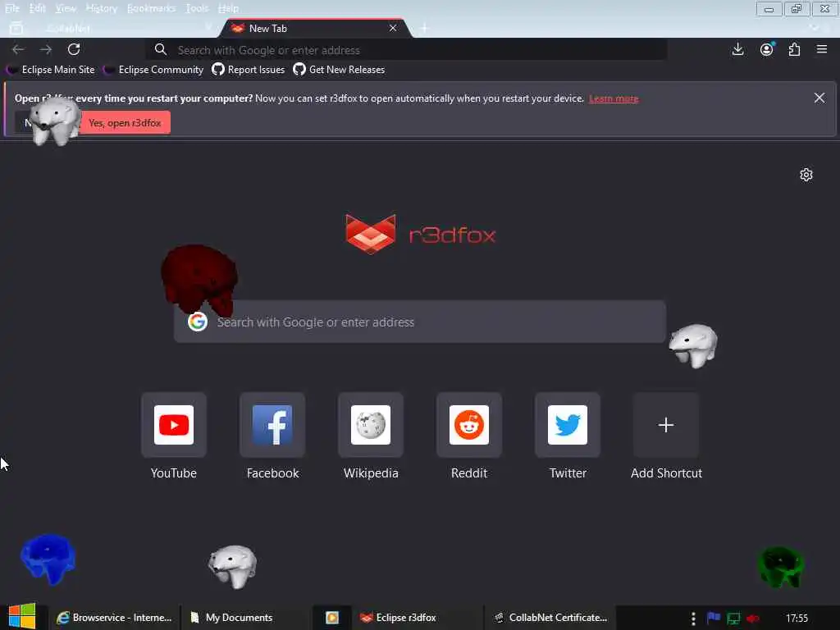Open the View menu

(66, 8)
